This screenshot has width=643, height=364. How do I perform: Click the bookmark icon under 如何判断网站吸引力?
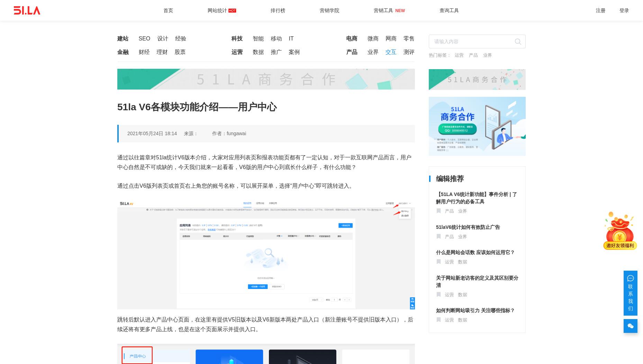pyautogui.click(x=438, y=320)
